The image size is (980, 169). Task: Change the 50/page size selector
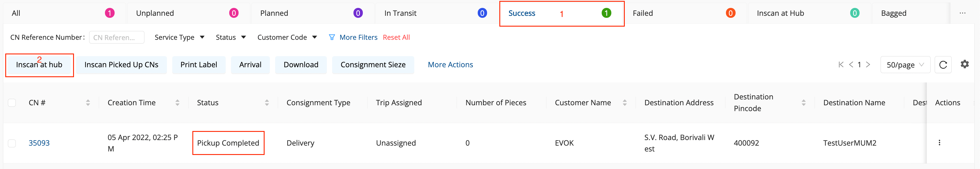pos(905,65)
